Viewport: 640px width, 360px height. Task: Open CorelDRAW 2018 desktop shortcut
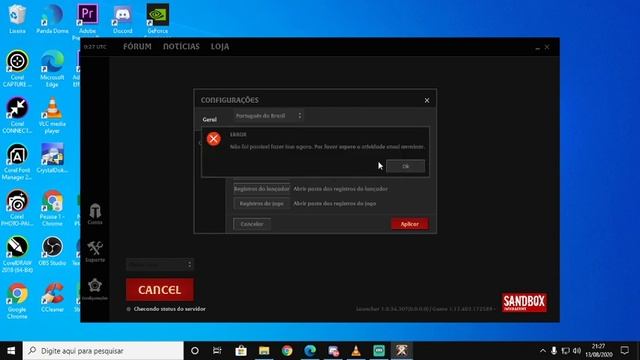pyautogui.click(x=17, y=255)
